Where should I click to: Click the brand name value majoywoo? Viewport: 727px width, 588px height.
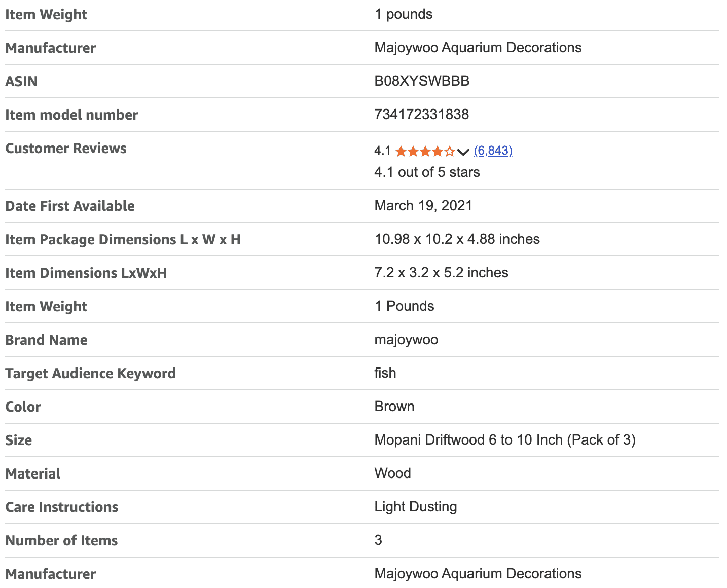(x=406, y=340)
